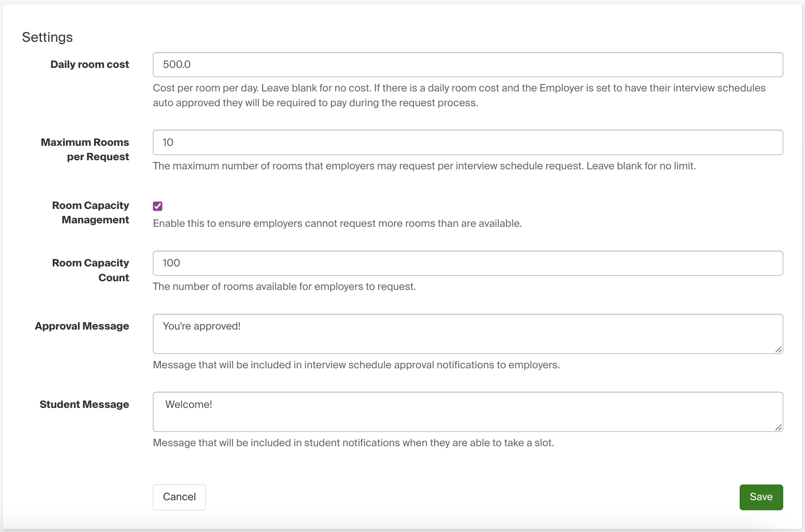Click inside the Student Message textarea

click(468, 412)
